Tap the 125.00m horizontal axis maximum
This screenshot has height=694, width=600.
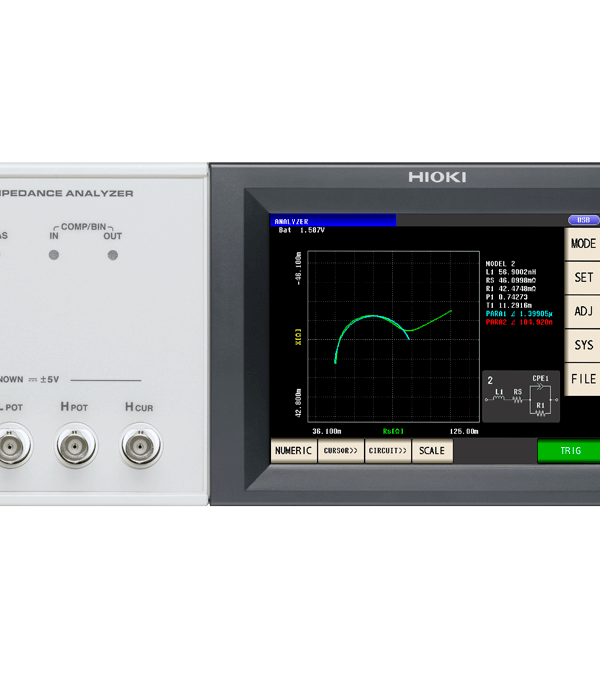point(464,431)
